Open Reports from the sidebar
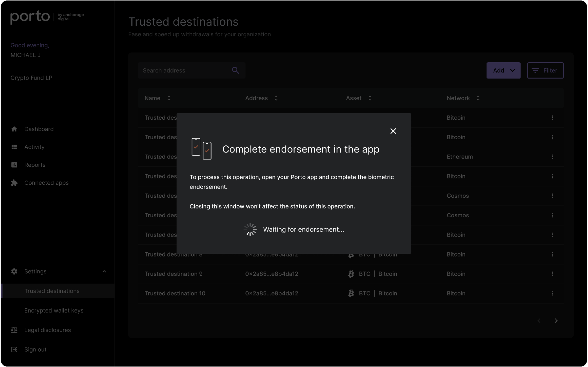The width and height of the screenshot is (588, 367). tap(35, 165)
